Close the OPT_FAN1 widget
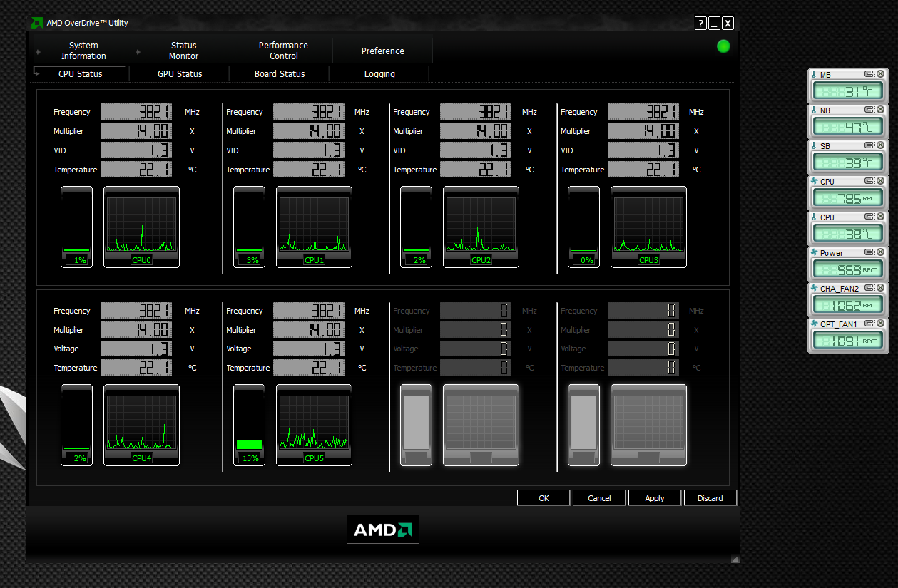The image size is (898, 588). tap(880, 324)
